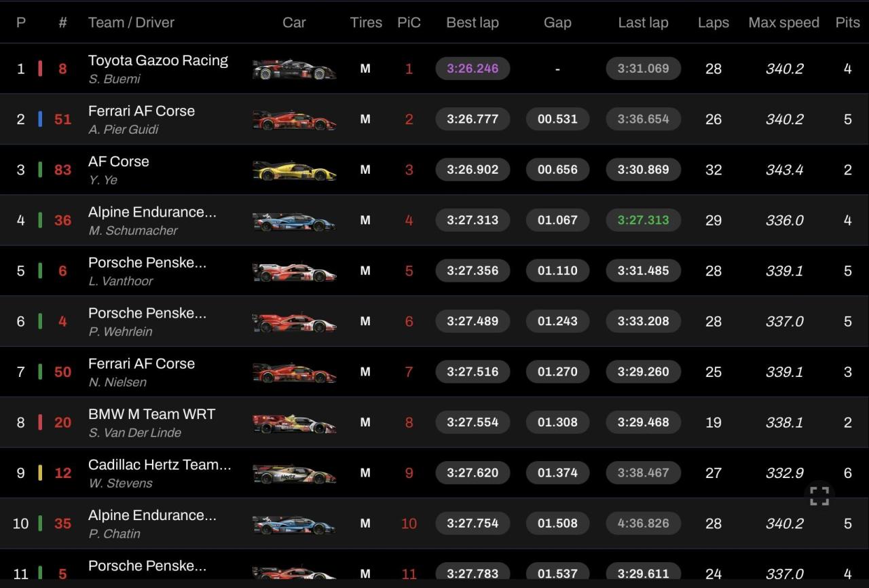Viewport: 869px width, 588px height.
Task: Click the fullscreen expand icon
Action: click(x=819, y=496)
